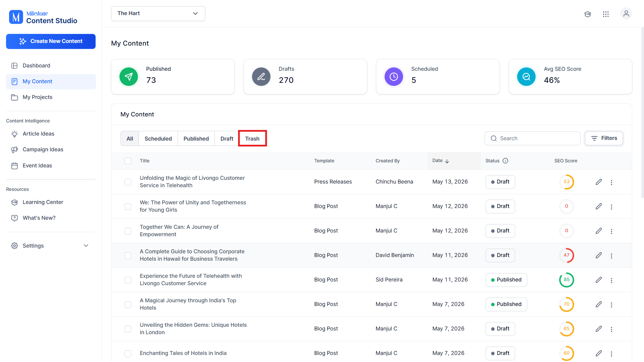Check Together We Can row
Image resolution: width=644 pixels, height=362 pixels.
[128, 231]
